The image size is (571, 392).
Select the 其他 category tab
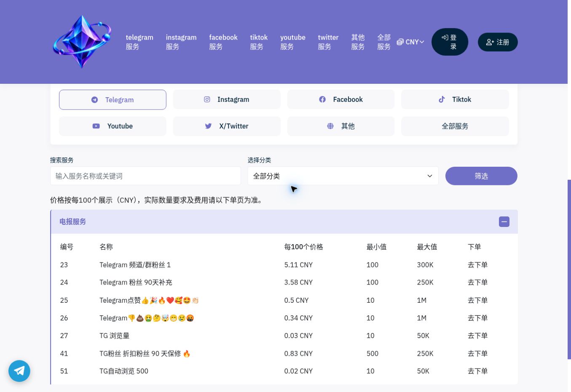(x=341, y=126)
